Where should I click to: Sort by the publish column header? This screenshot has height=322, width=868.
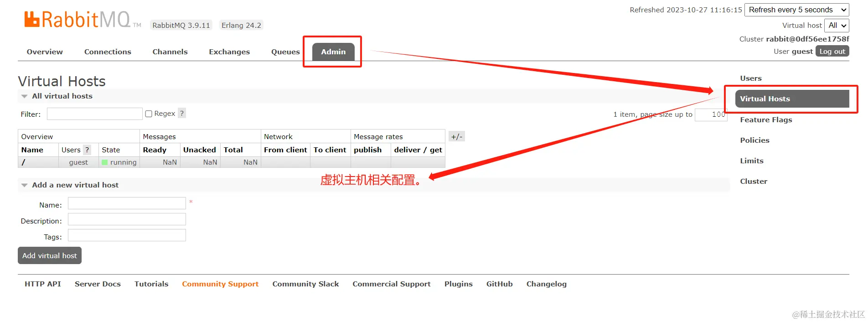click(368, 150)
